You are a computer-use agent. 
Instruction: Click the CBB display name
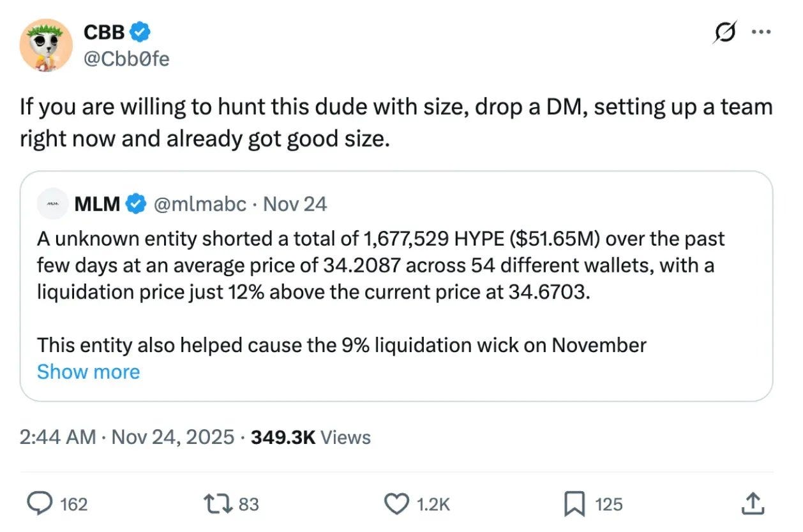[105, 31]
